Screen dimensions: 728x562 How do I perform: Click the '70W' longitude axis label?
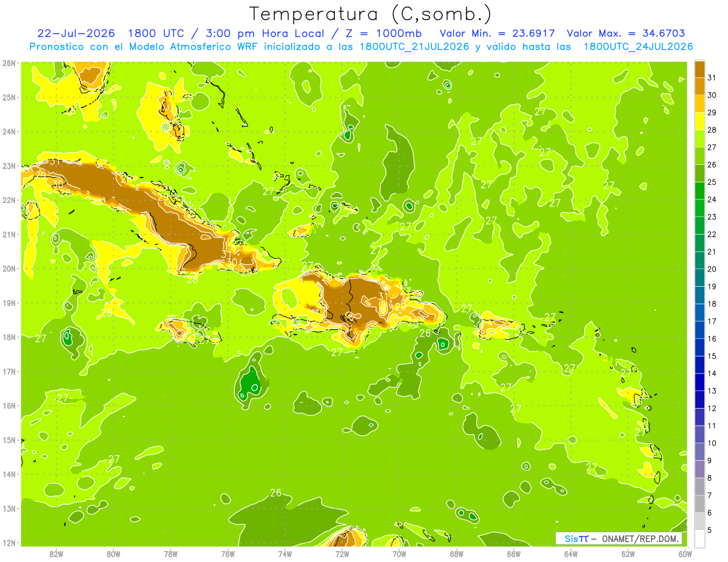pyautogui.click(x=399, y=554)
